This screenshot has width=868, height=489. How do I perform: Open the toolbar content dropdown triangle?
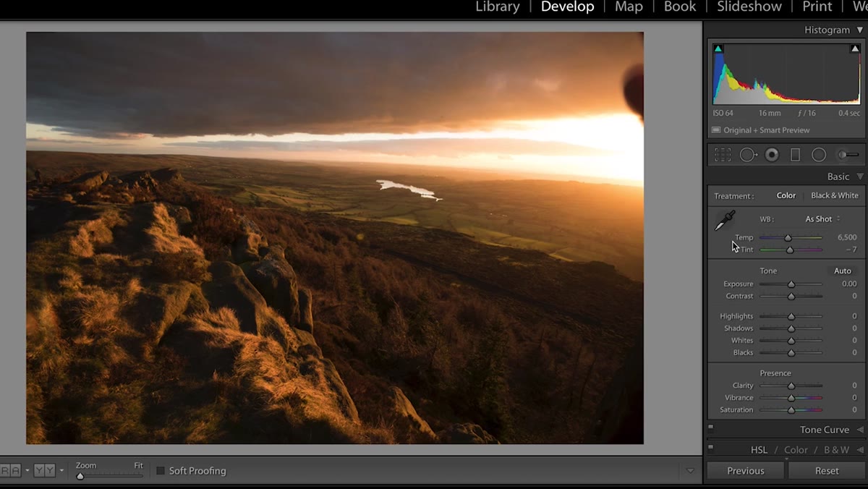(690, 471)
